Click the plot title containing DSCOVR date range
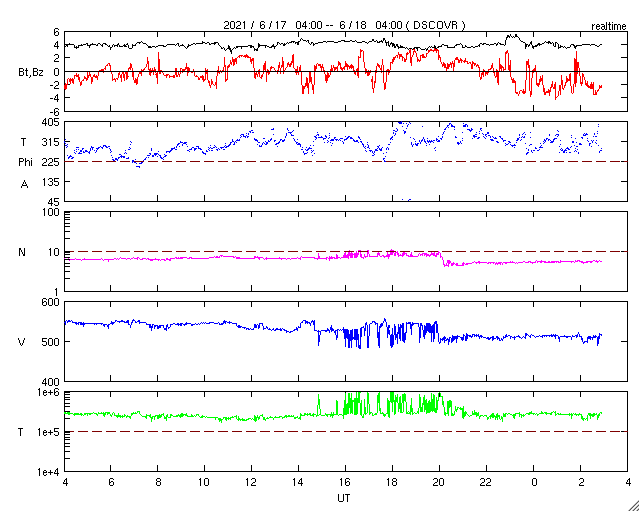The width and height of the screenshot is (640, 512). point(344,25)
